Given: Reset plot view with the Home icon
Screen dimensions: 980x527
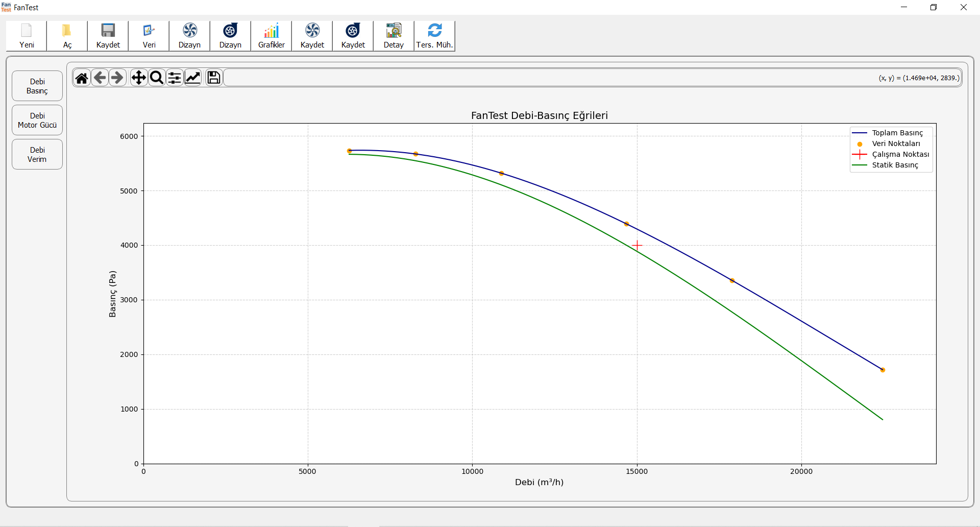Looking at the screenshot, I should click(82, 78).
